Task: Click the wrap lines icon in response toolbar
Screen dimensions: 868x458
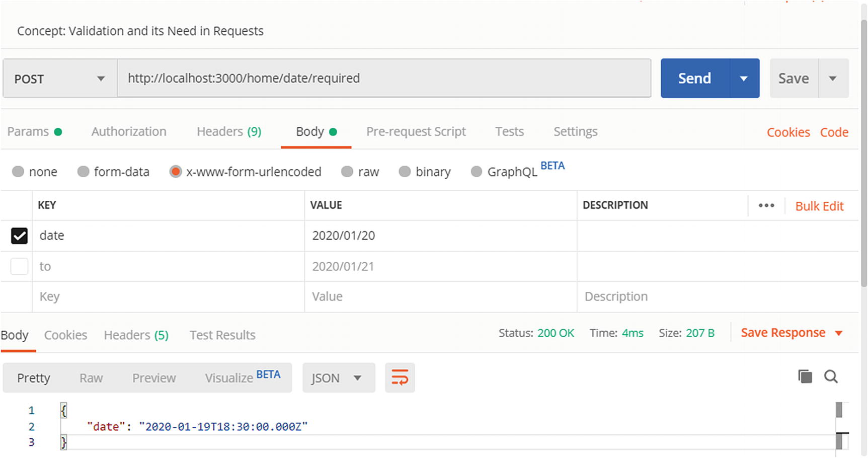Action: 400,377
